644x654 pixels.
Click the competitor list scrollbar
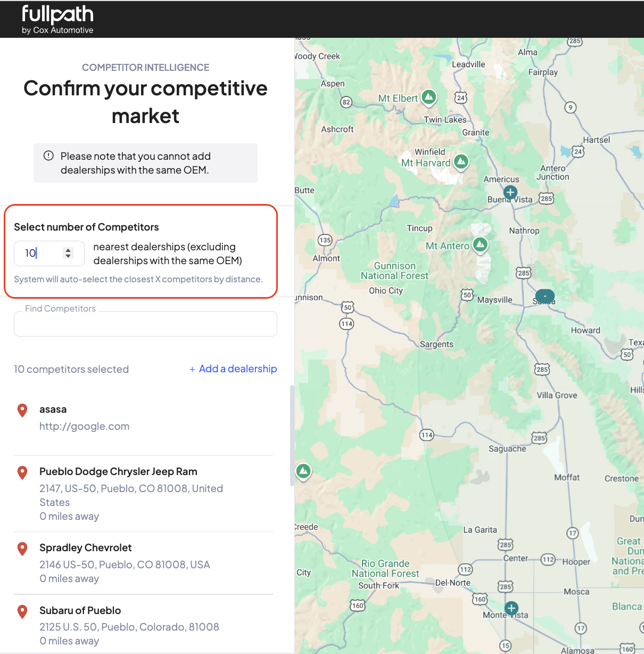292,436
